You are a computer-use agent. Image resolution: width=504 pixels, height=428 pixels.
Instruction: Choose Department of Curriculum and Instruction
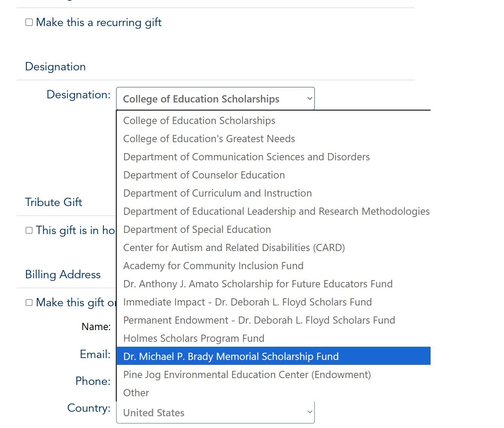pos(218,193)
